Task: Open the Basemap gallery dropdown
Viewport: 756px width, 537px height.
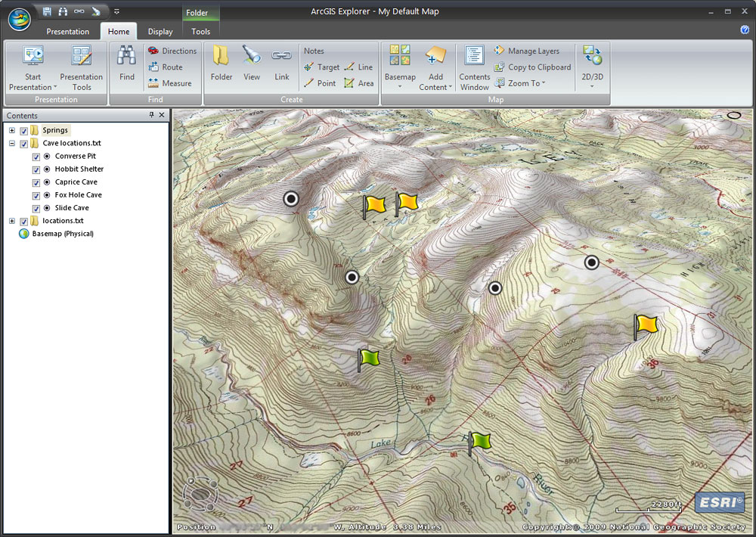Action: pyautogui.click(x=400, y=67)
